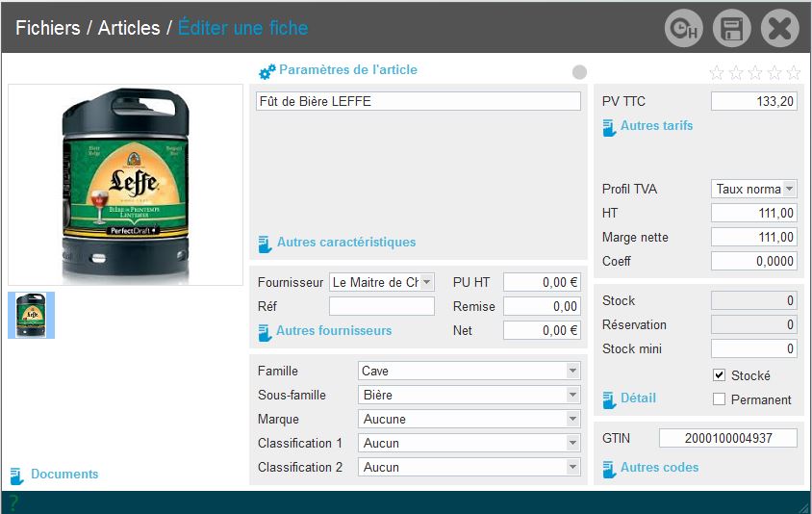
Task: Rate article with the fifth star
Action: coord(794,72)
